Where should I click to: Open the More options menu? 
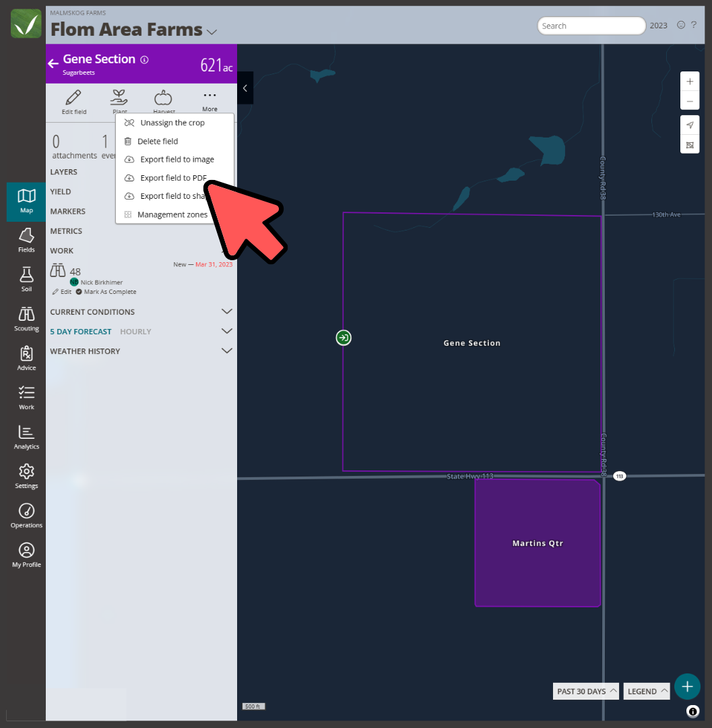[209, 100]
